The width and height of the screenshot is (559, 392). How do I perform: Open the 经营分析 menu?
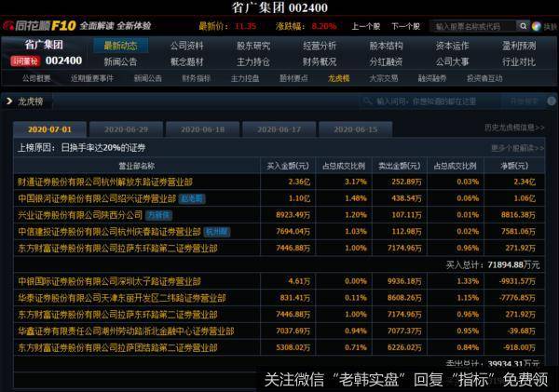[x=320, y=46]
